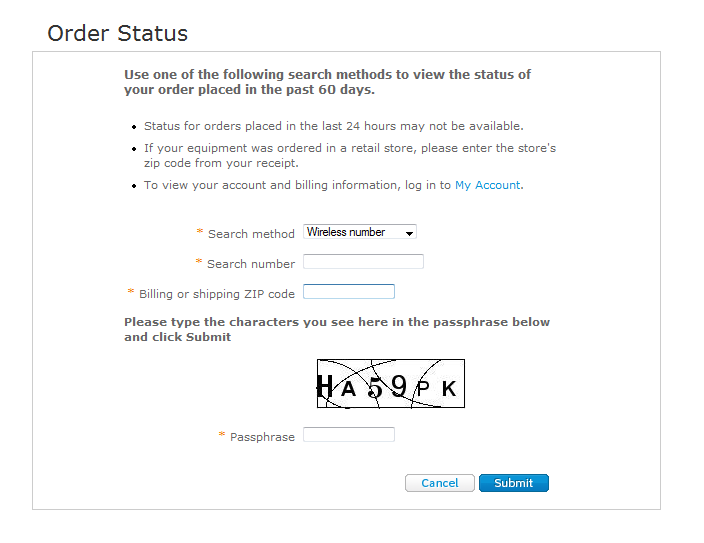
Task: Click the "Passphrase" field label
Action: (x=262, y=437)
